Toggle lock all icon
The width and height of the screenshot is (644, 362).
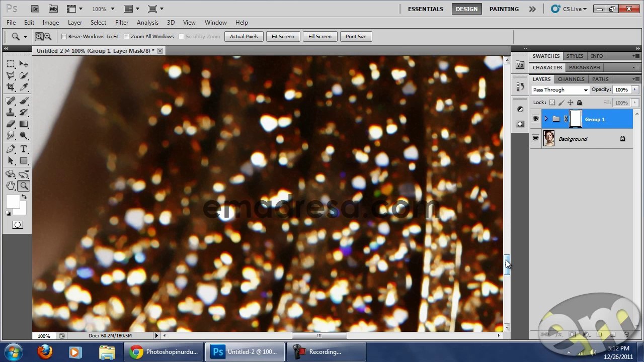(x=579, y=103)
